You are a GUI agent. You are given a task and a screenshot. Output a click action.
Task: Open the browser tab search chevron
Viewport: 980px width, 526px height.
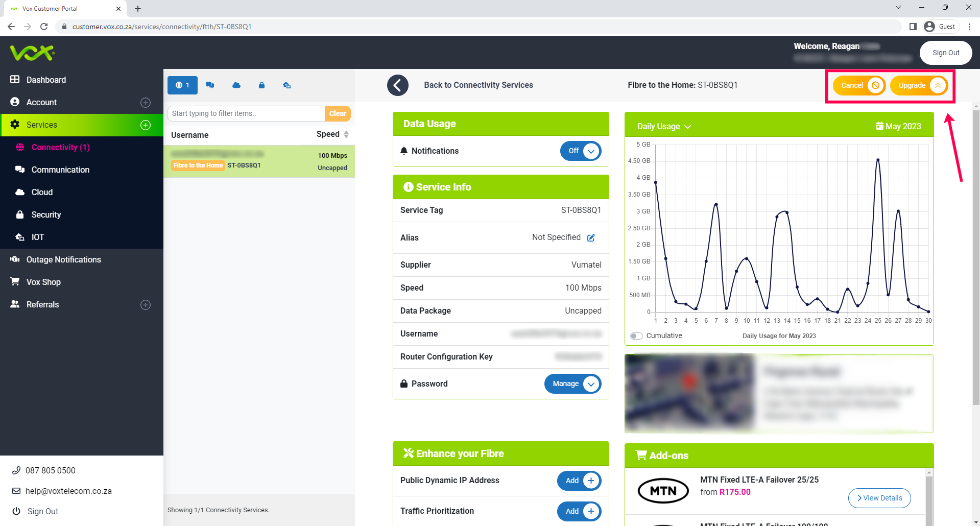[898, 7]
